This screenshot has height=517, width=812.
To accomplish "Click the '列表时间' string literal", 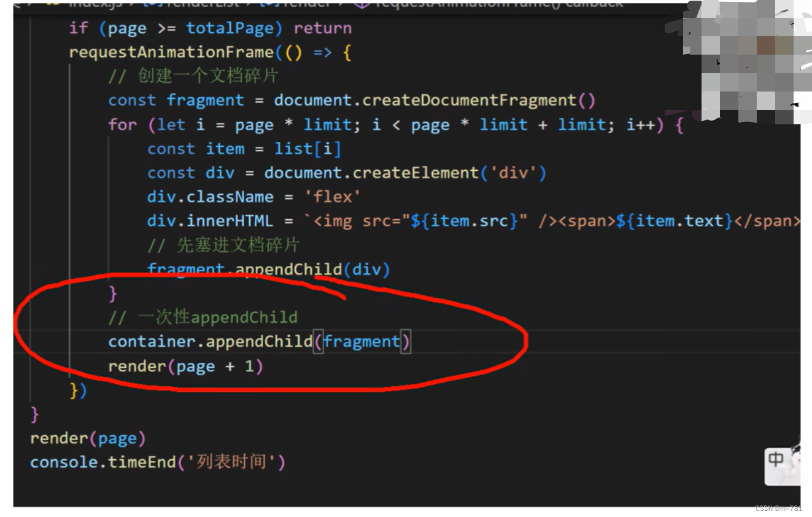I will click(232, 462).
